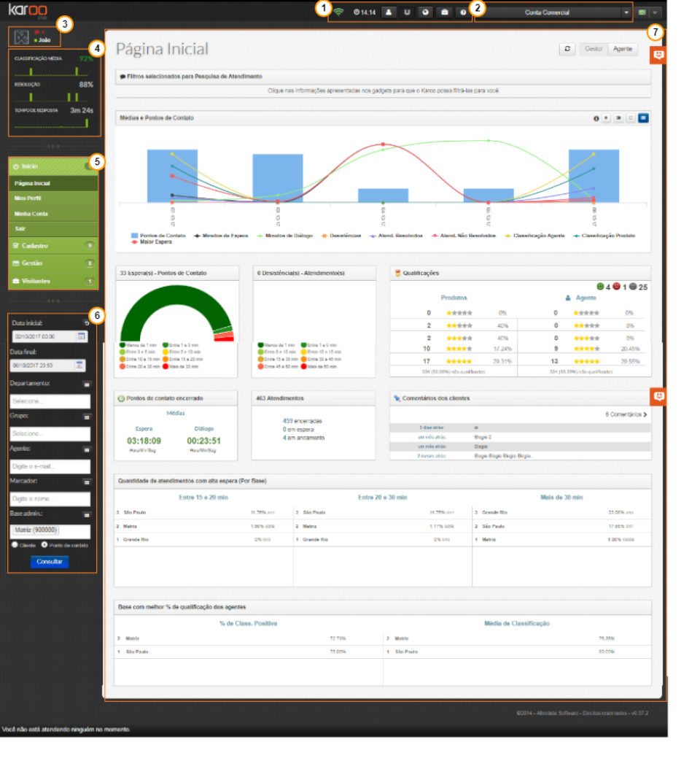Toggle Classificação Agente legend series
The image size is (700, 769).
pyautogui.click(x=535, y=236)
